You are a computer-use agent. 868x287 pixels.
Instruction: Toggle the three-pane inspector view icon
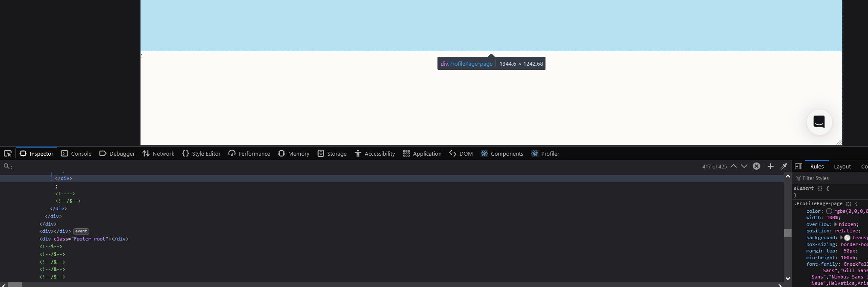click(798, 166)
